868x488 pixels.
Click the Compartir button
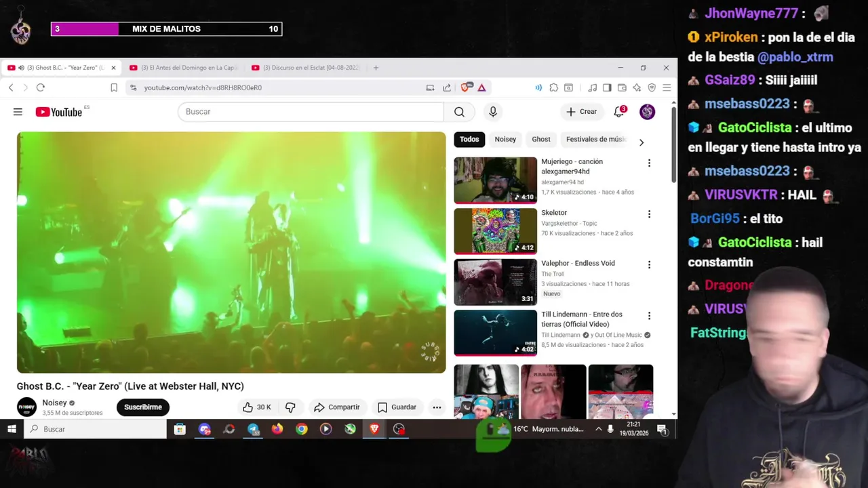coord(337,407)
